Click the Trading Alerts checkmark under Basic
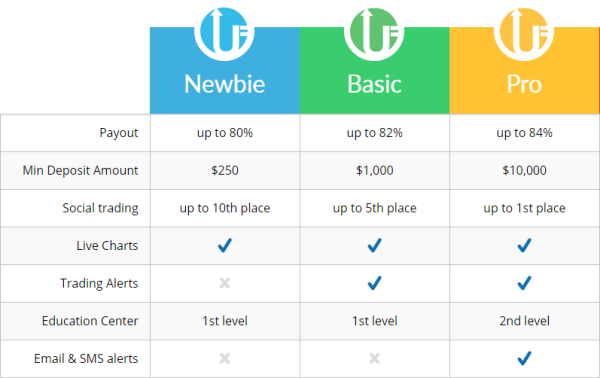 click(375, 283)
